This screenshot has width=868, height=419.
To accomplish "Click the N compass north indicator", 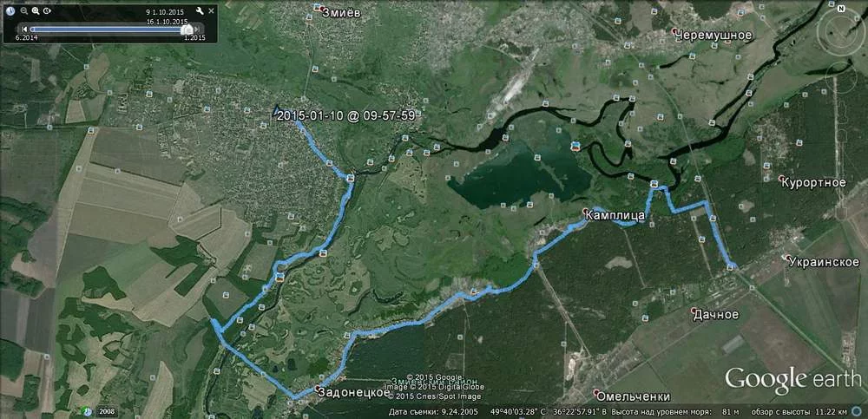I will (x=841, y=9).
